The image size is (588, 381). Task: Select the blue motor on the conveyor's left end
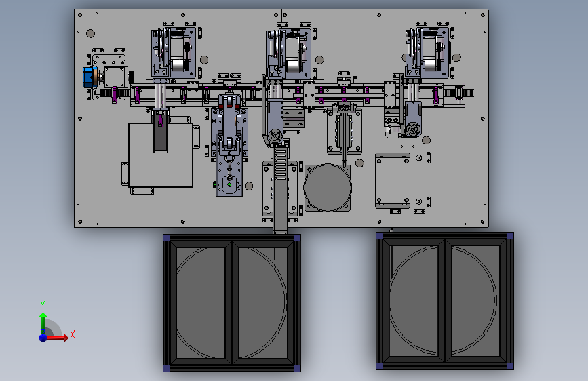click(90, 77)
